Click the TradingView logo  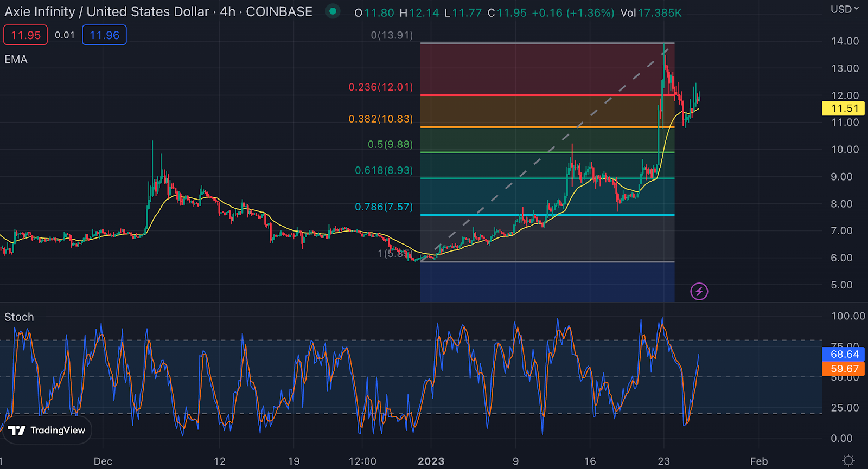47,430
